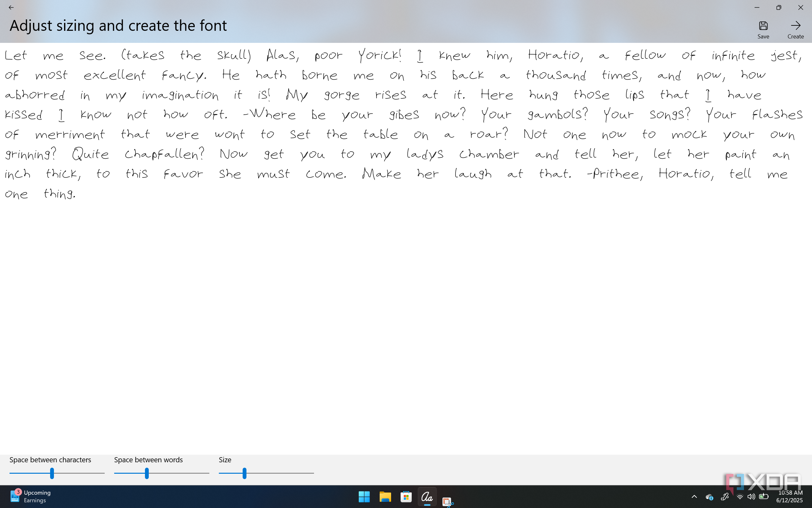The height and width of the screenshot is (508, 812).
Task: Click the 'Space between words' label
Action: click(148, 460)
